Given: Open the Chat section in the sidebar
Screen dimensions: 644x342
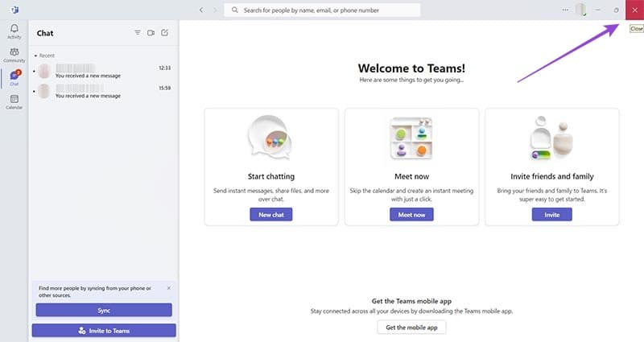Looking at the screenshot, I should [14, 78].
